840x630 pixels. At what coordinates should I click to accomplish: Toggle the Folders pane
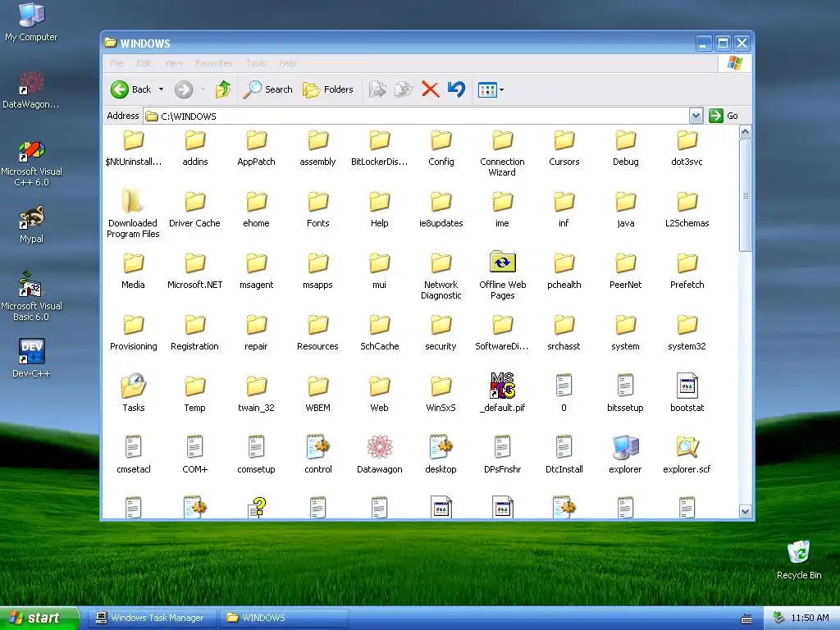(x=328, y=89)
